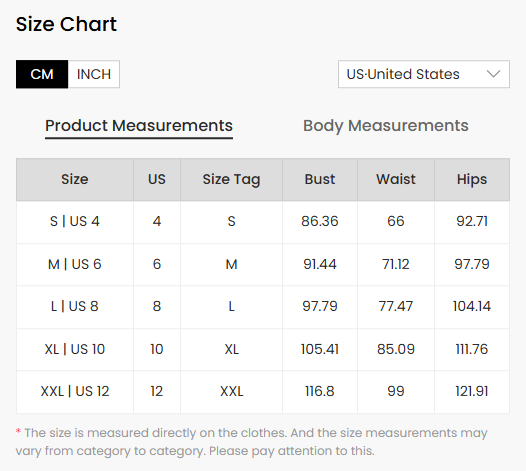Select the Product Measurements tab

click(x=139, y=126)
